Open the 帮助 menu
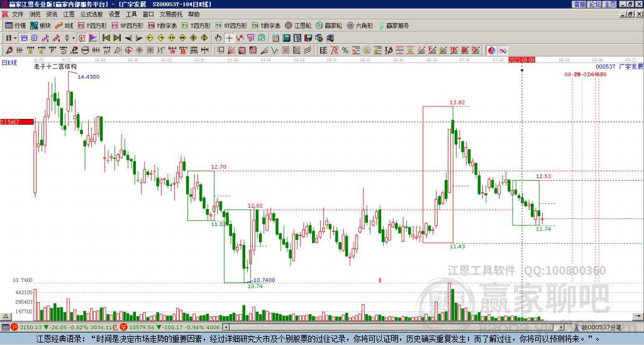This screenshot has height=345, width=644. point(194,14)
